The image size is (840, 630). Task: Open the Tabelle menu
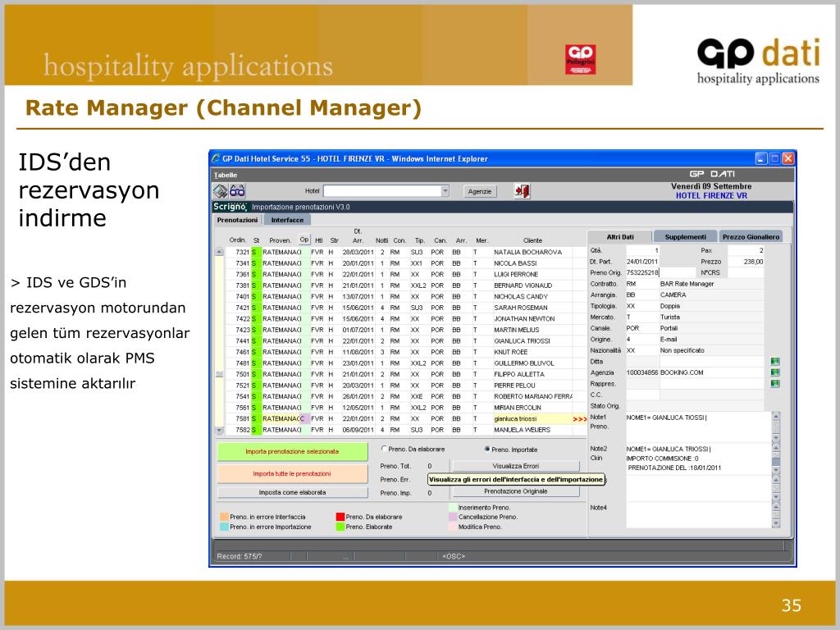tap(226, 175)
